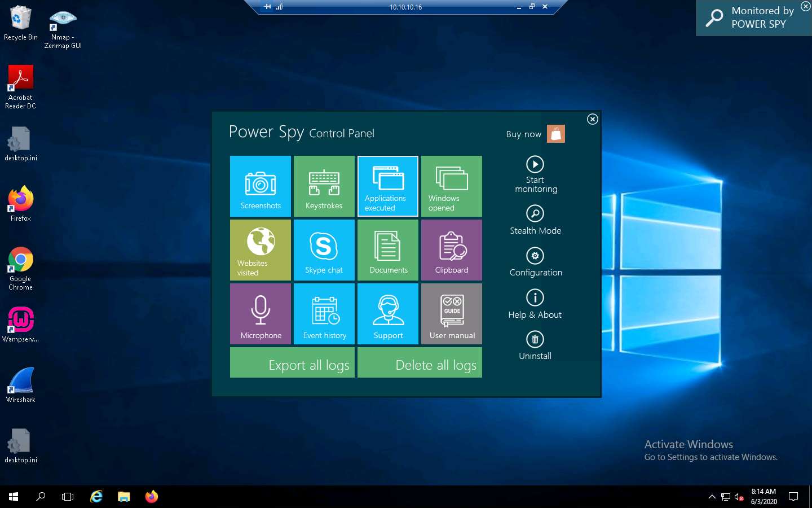Open the network tray icon
The height and width of the screenshot is (508, 812).
point(726,497)
